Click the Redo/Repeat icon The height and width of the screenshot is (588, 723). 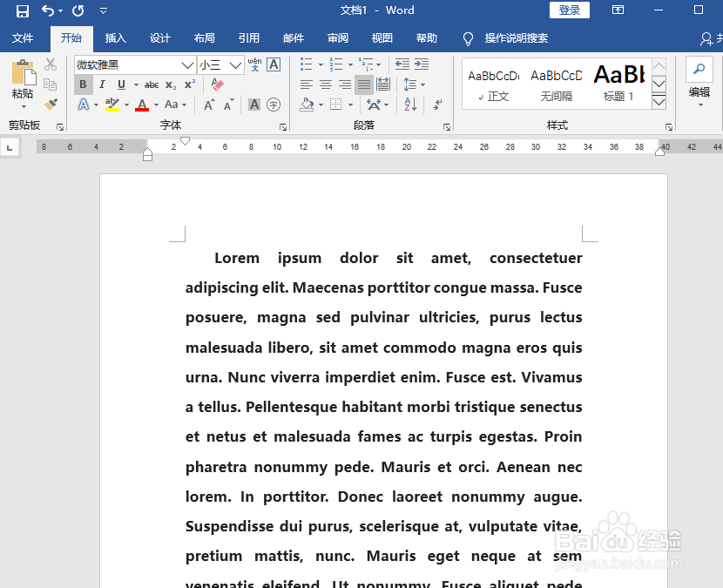coord(78,10)
